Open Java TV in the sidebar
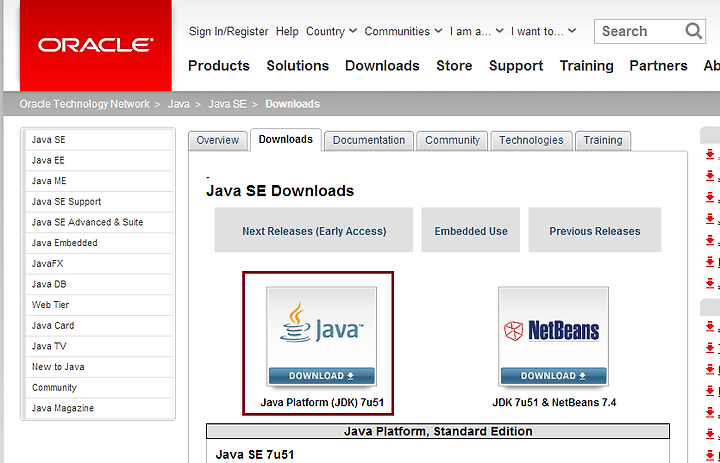Image resolution: width=720 pixels, height=463 pixels. [98, 346]
